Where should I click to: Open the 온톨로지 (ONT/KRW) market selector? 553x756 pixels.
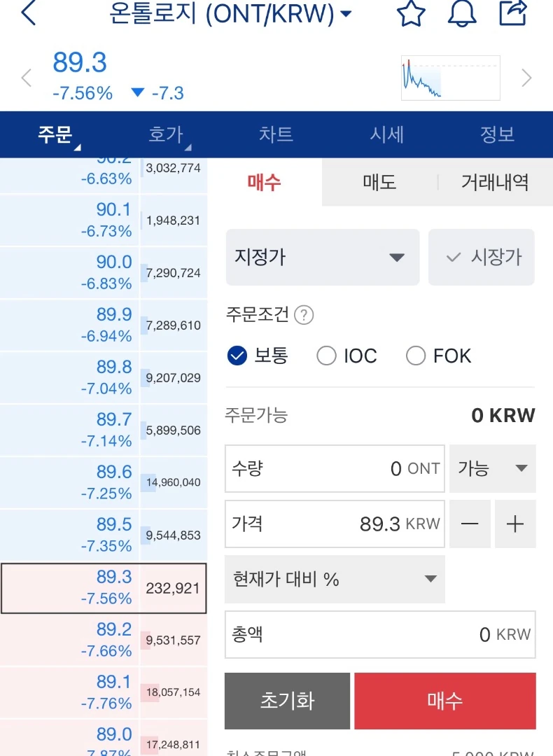(230, 13)
